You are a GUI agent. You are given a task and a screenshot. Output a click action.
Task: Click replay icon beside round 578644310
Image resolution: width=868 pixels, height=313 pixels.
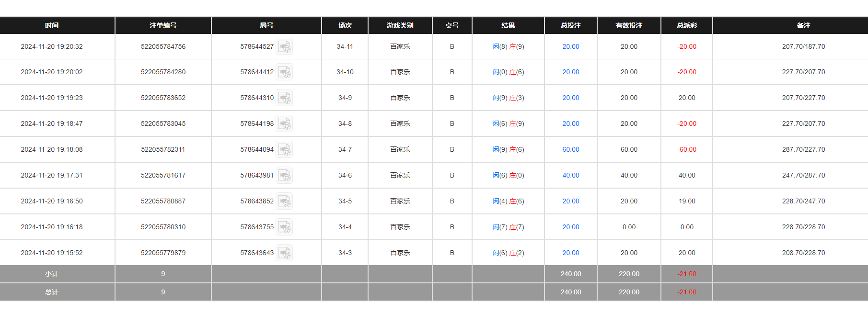tap(284, 98)
